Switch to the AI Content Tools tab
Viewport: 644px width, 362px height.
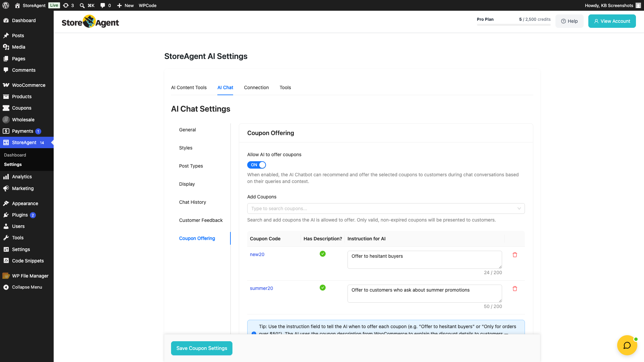189,87
